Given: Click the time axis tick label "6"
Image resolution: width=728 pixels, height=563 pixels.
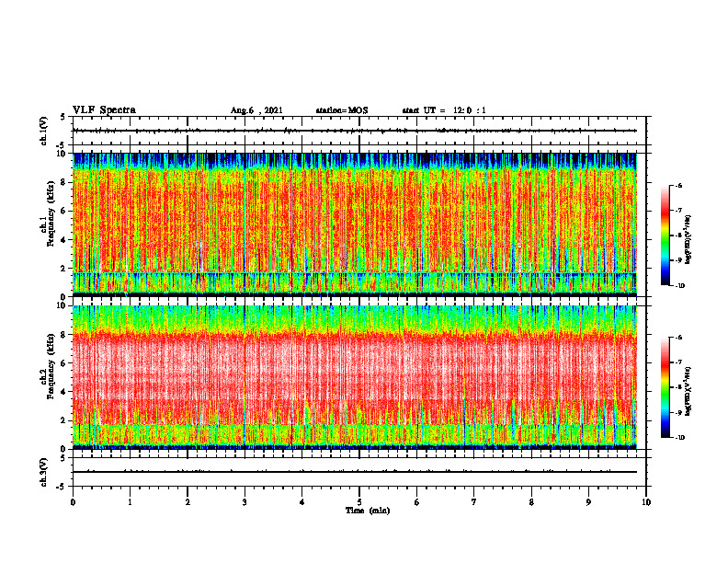Looking at the screenshot, I should coord(417,502).
